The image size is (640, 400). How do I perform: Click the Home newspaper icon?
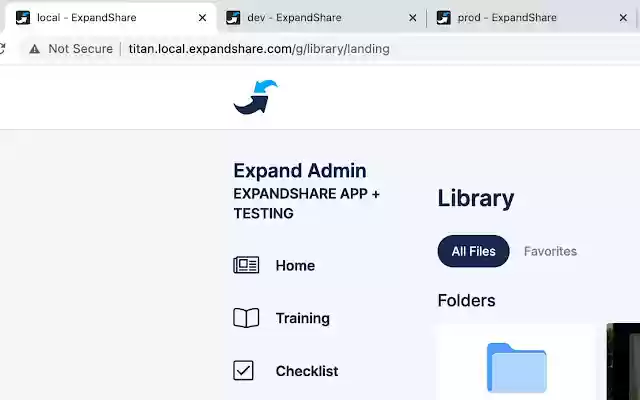coord(246,265)
